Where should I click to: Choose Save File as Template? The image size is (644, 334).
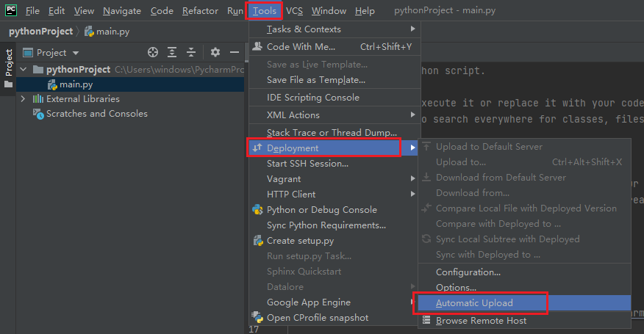pyautogui.click(x=334, y=79)
